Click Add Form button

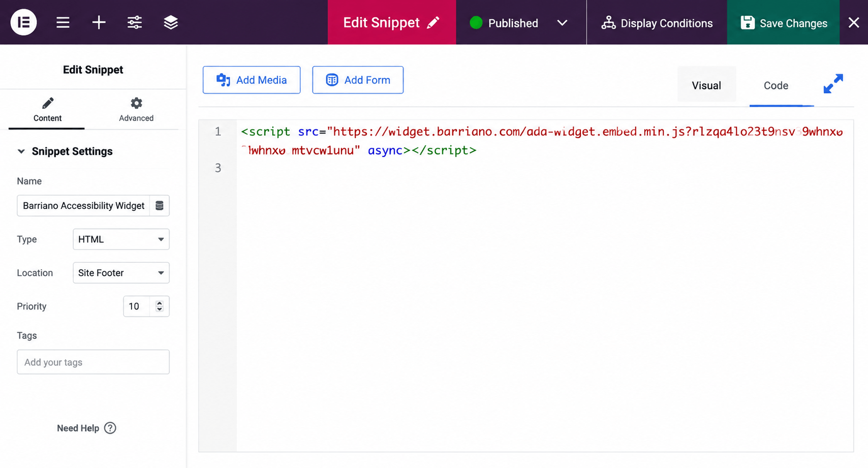point(358,80)
